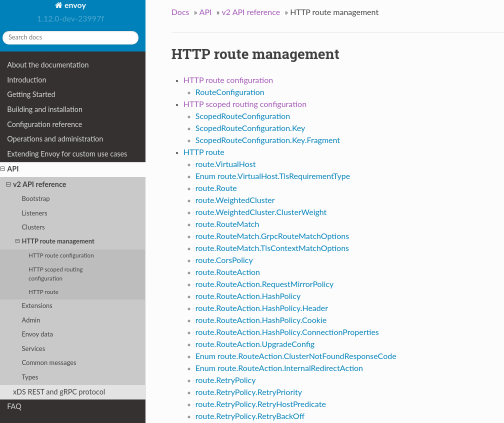Viewport: 504px width, 423px height.
Task: Click the Docs breadcrumb link
Action: 180,12
